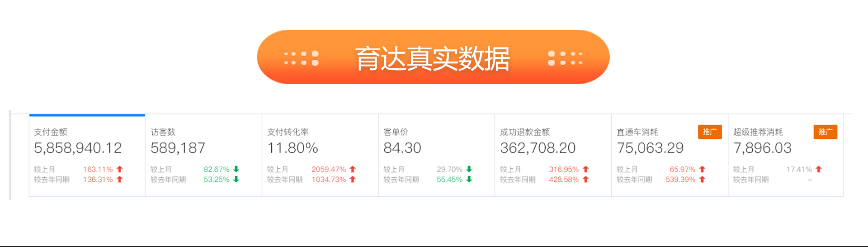Click green down arrow beside 29.70%
The width and height of the screenshot is (868, 247).
click(x=469, y=169)
